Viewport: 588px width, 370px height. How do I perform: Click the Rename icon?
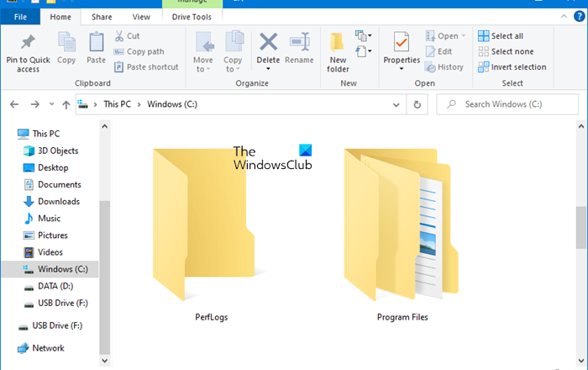(x=300, y=42)
